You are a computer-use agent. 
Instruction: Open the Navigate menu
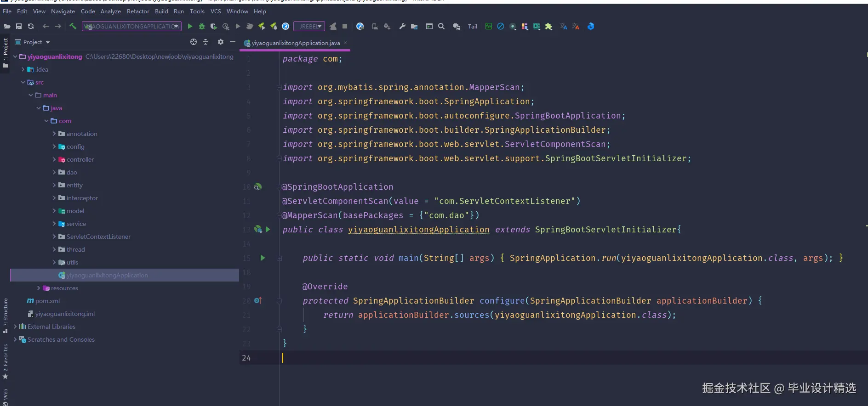point(63,11)
